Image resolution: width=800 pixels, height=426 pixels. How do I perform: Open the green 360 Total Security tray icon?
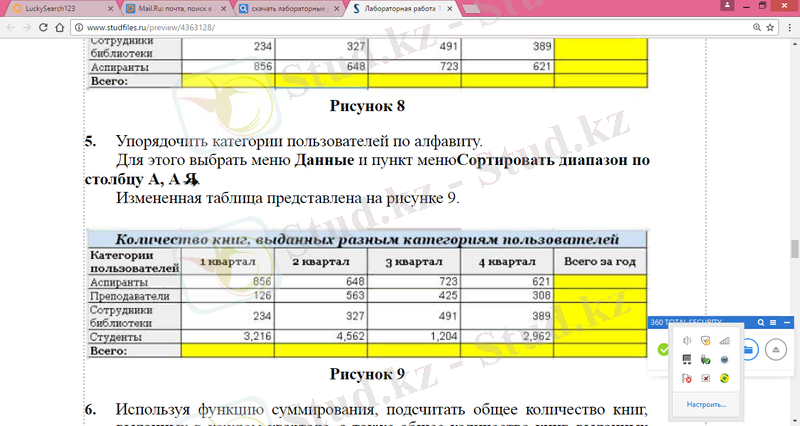725,379
